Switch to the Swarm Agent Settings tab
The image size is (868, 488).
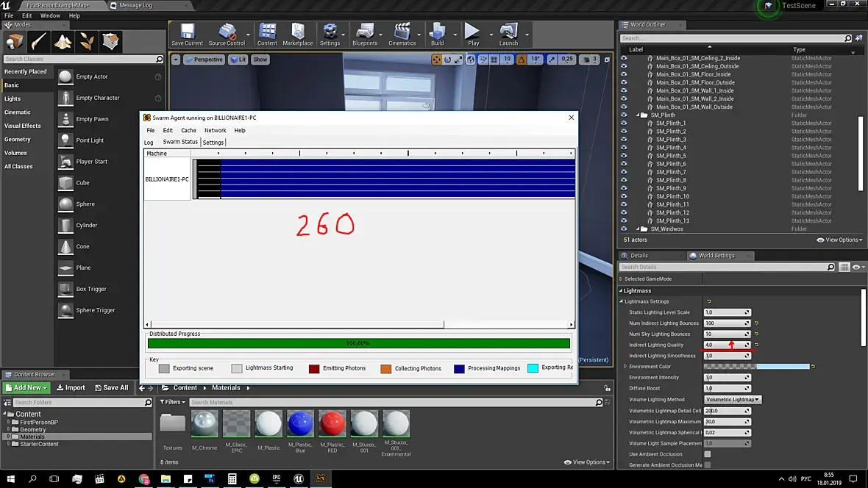[x=213, y=142]
